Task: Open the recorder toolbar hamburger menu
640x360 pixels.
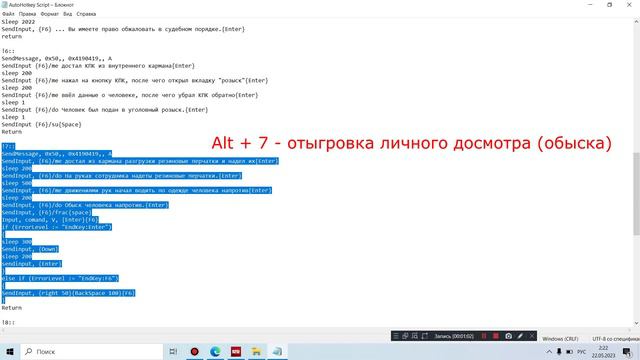Action: point(396,336)
